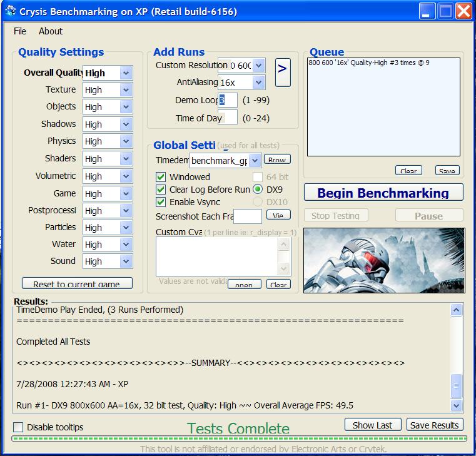Toggle Clear Log Before Run checkbox

(x=161, y=190)
